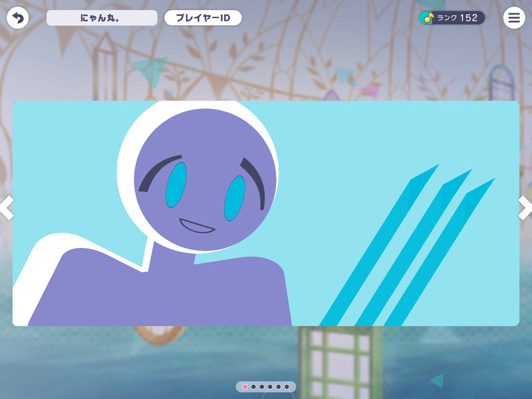This screenshot has width=532, height=399.
Task: Jump to the fourth page dot
Action: tap(270, 387)
